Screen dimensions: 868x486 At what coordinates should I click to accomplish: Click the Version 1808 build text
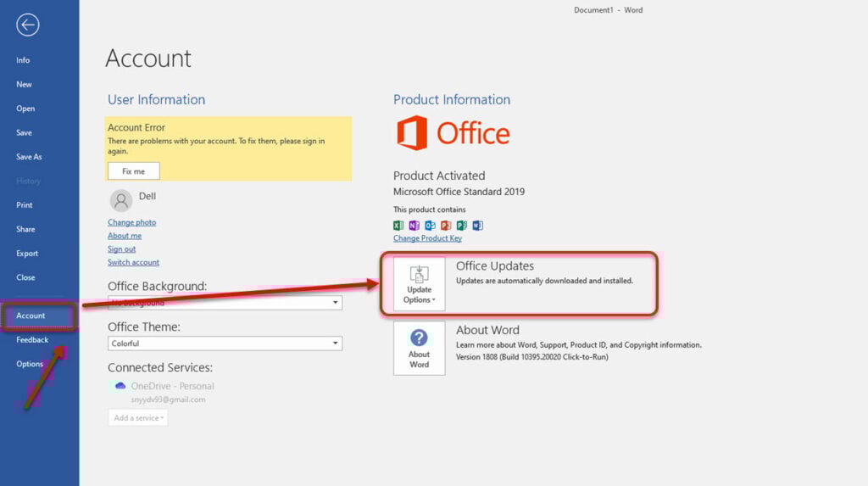point(532,357)
